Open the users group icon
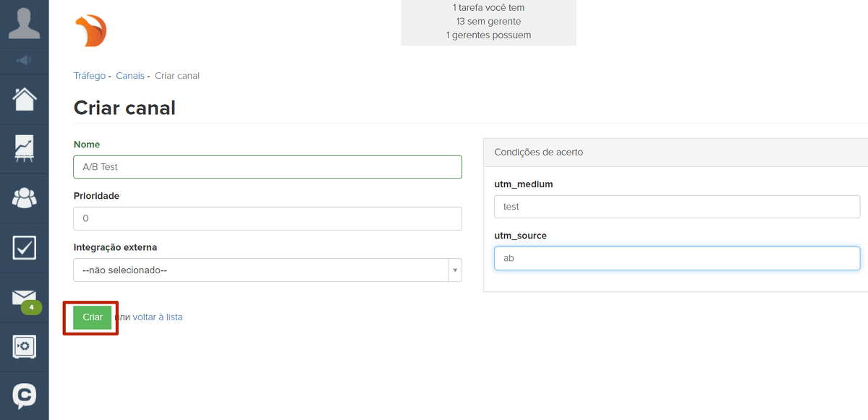This screenshot has height=420, width=868. (24, 197)
